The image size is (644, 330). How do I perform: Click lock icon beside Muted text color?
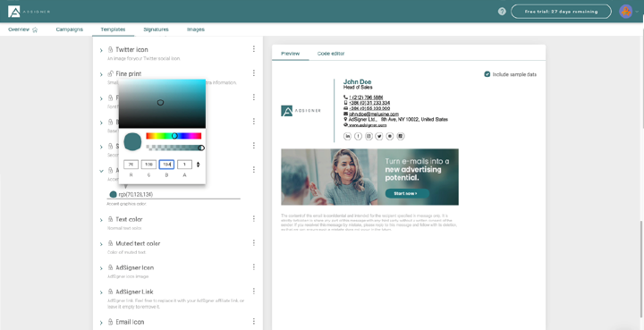point(111,243)
